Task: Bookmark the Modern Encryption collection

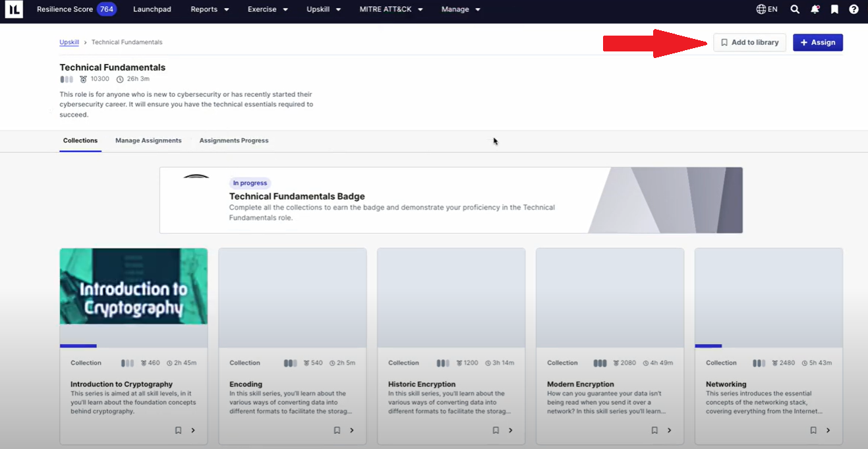Action: [x=654, y=431]
